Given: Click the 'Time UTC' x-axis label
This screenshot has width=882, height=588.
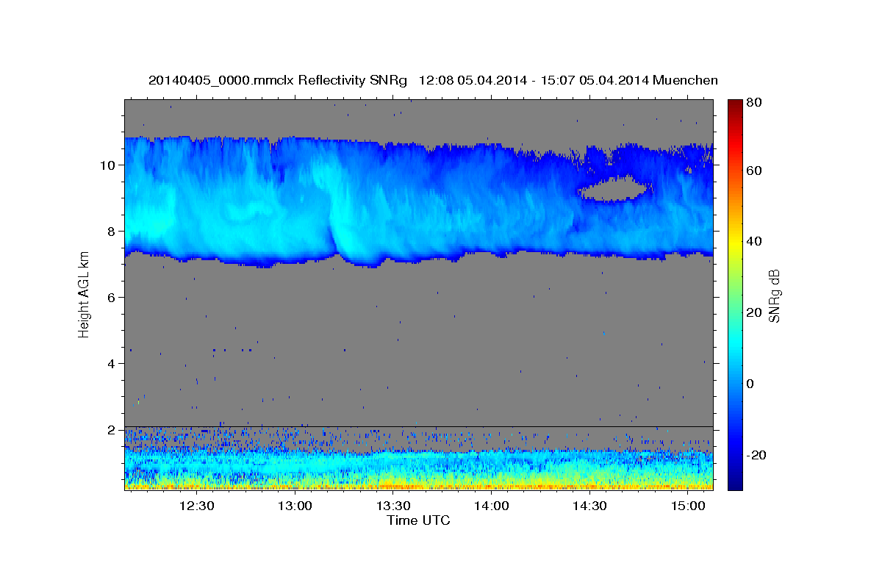Looking at the screenshot, I should tap(418, 520).
